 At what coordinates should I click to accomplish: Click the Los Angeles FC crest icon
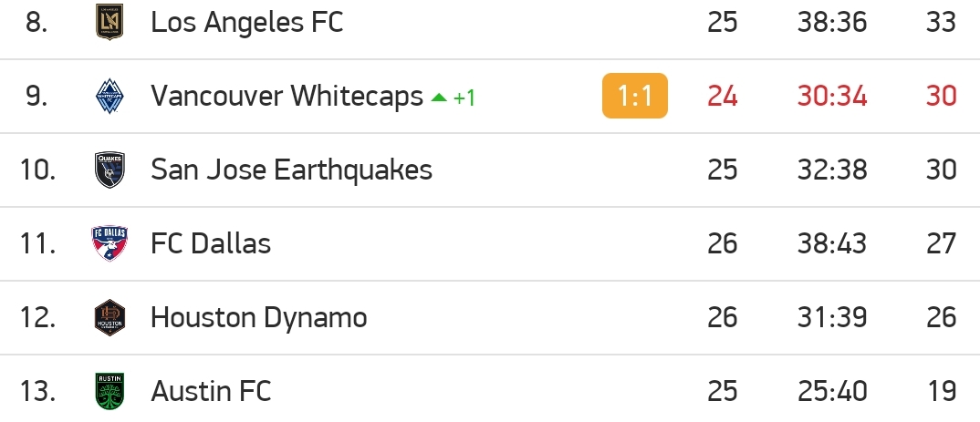pyautogui.click(x=109, y=23)
